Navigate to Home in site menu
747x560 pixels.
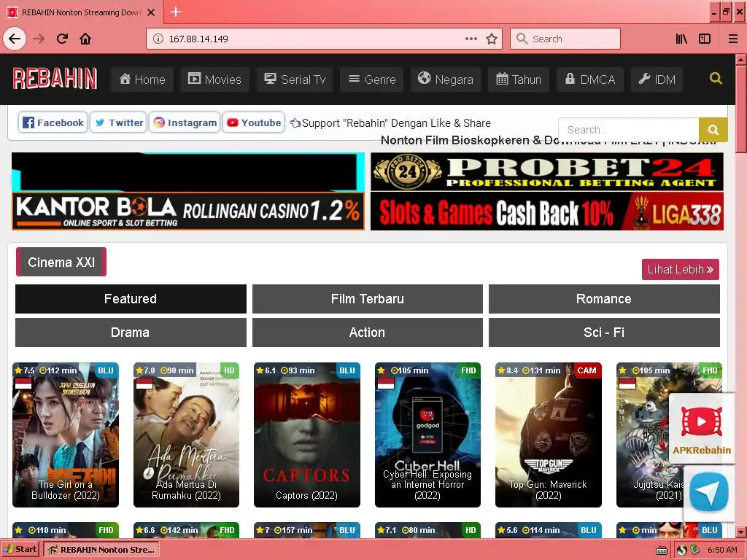click(x=142, y=79)
